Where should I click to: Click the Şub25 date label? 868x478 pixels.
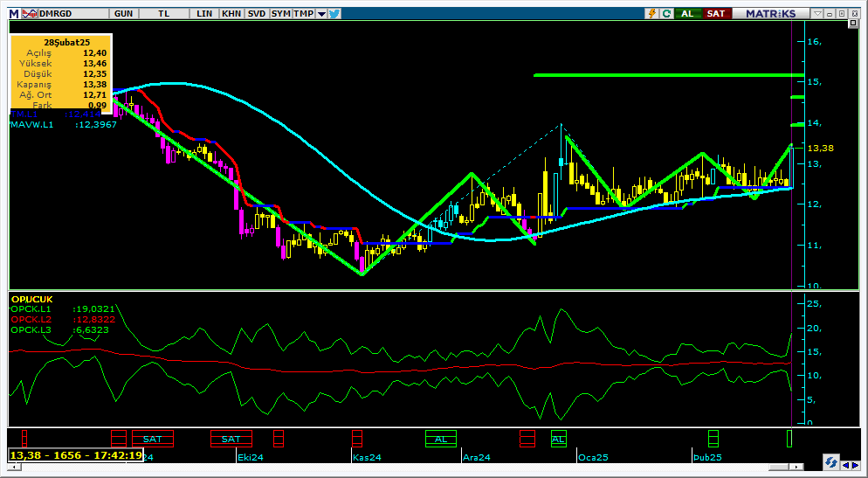pos(708,458)
